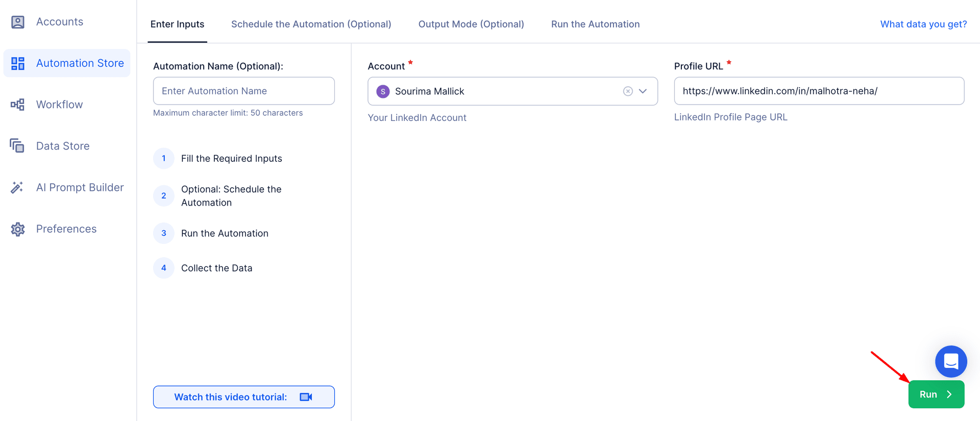Open Accounts via its sidebar icon
This screenshot has width=980, height=421.
18,22
